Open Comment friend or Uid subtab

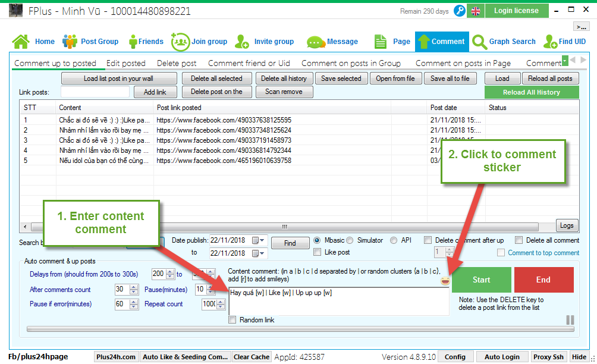tap(249, 63)
